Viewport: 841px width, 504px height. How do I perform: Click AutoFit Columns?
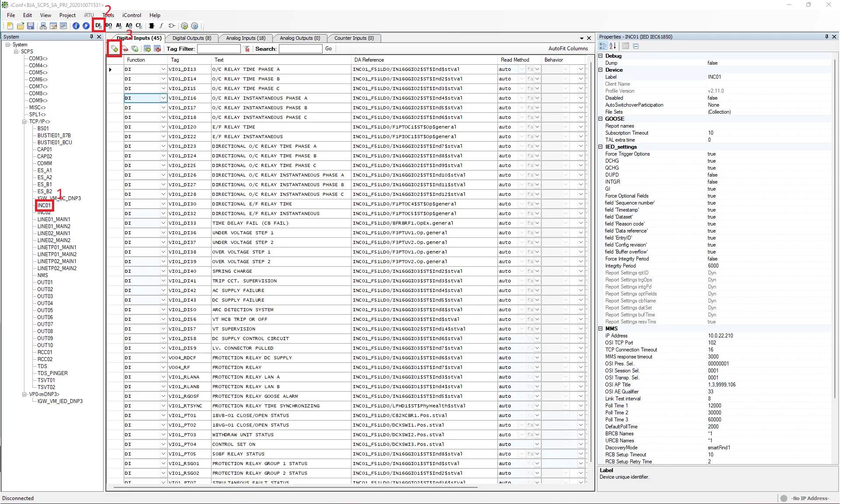click(568, 49)
